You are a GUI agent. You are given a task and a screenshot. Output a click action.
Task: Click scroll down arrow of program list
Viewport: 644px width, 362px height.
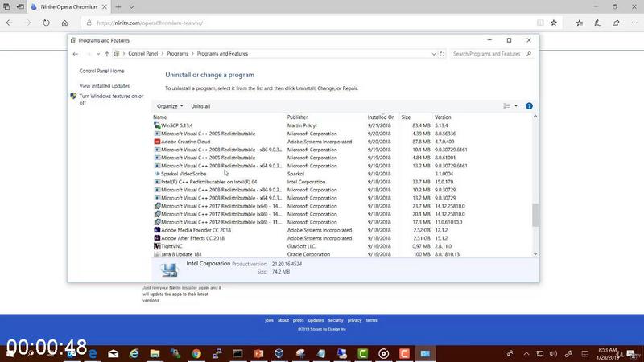click(535, 254)
